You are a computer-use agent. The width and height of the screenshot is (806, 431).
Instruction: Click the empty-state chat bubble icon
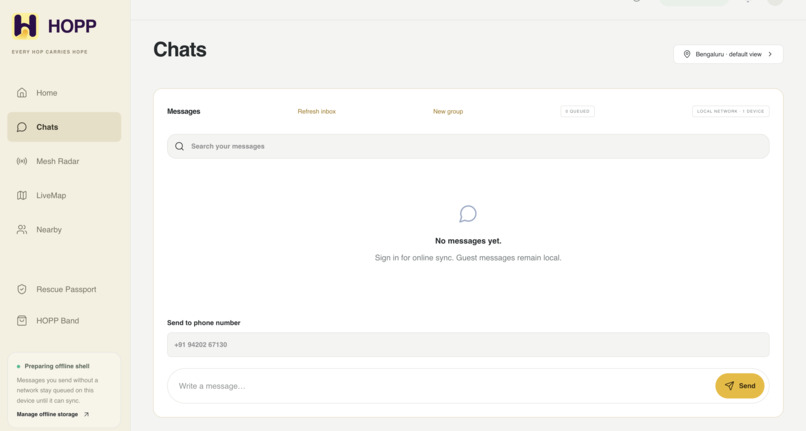pyautogui.click(x=468, y=213)
